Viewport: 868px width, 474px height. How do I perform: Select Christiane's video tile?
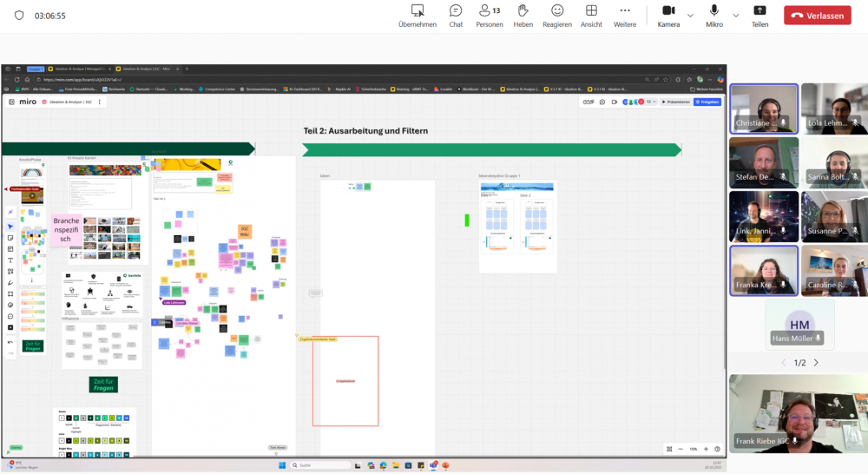[764, 109]
